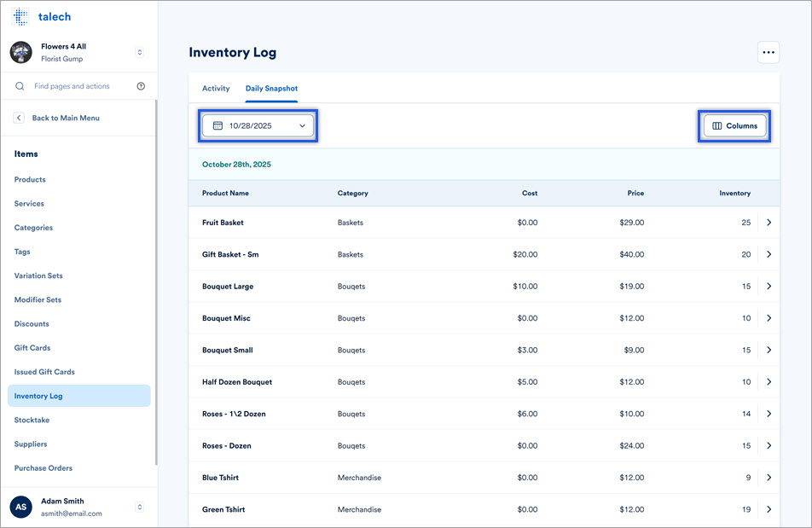
Task: Click Merchandise category in Green Tshirt row
Action: point(359,509)
